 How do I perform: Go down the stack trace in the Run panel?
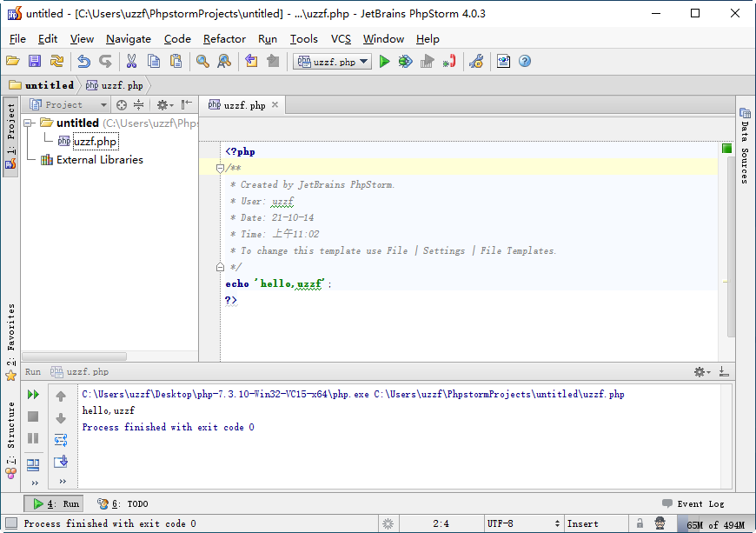click(x=61, y=418)
